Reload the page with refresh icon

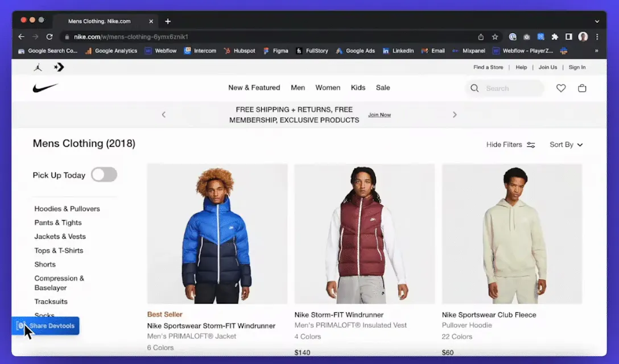coord(49,37)
